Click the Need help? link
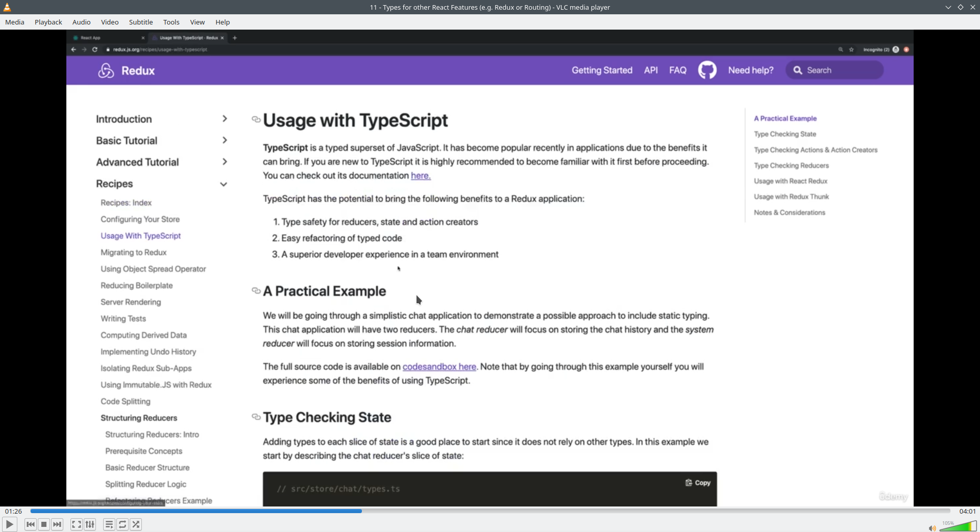 tap(751, 70)
